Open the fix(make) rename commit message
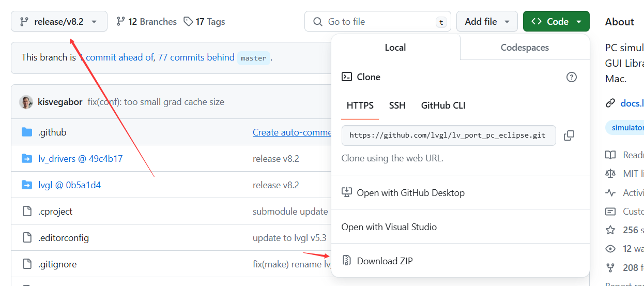 pyautogui.click(x=292, y=264)
